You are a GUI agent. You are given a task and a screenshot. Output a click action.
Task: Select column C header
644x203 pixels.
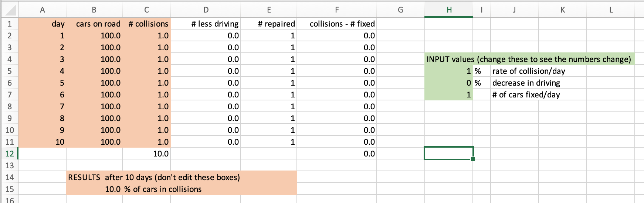point(146,10)
